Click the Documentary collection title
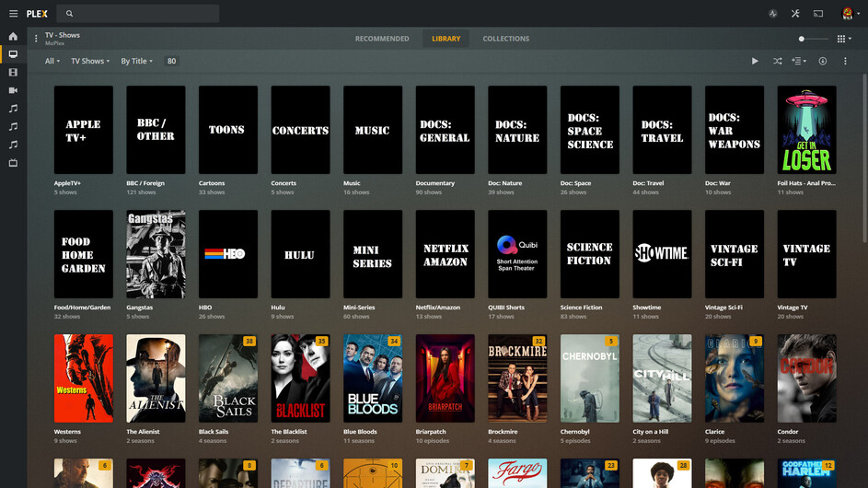Viewport: 868px width, 488px height. point(435,183)
